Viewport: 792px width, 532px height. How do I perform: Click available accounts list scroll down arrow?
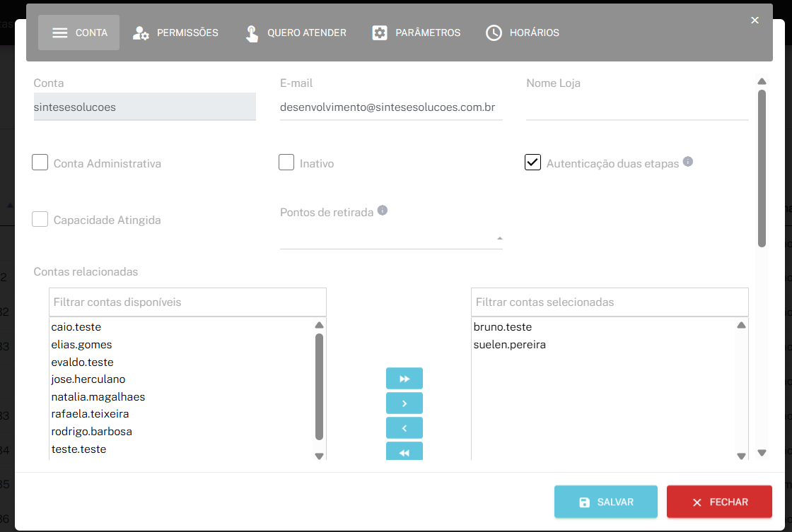coord(319,456)
